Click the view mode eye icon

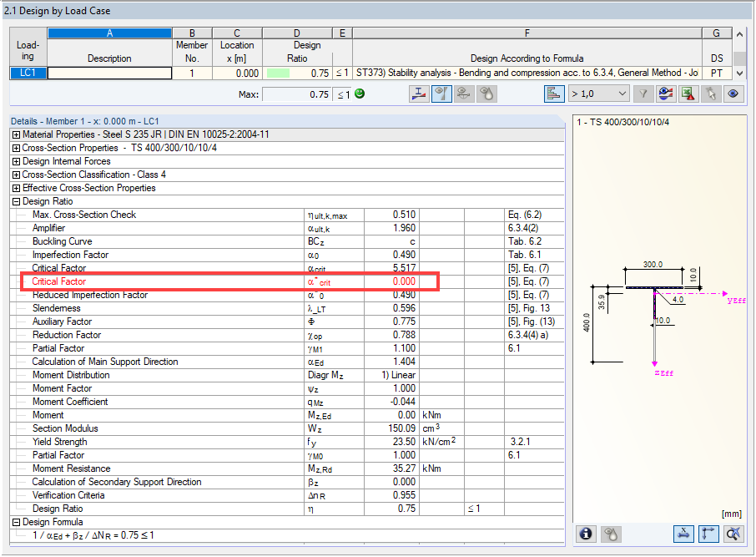733,94
